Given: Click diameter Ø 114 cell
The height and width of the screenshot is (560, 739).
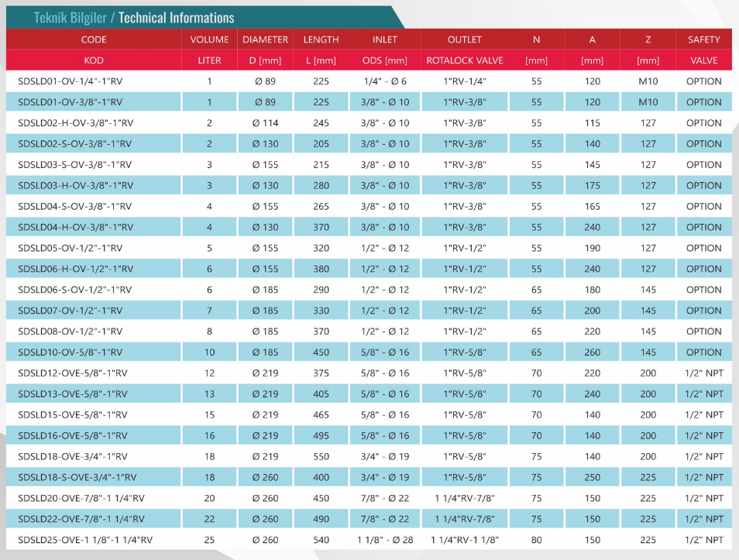Looking at the screenshot, I should click(x=266, y=123).
